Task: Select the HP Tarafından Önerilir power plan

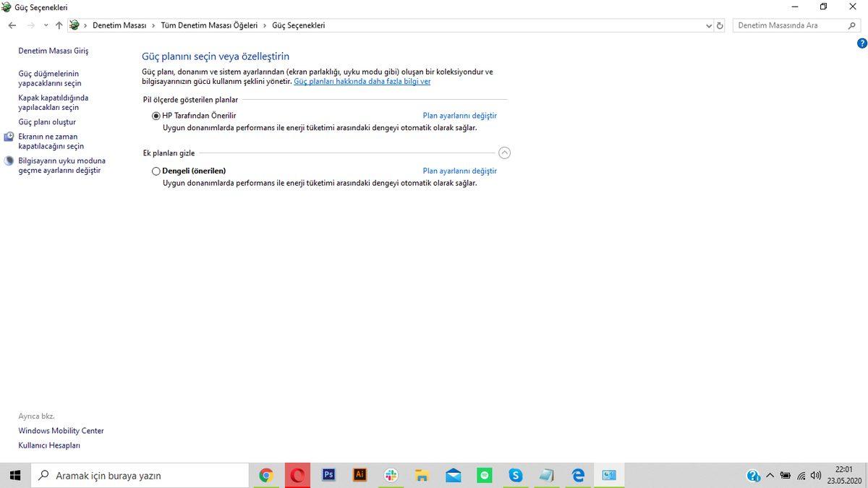Action: (x=156, y=115)
